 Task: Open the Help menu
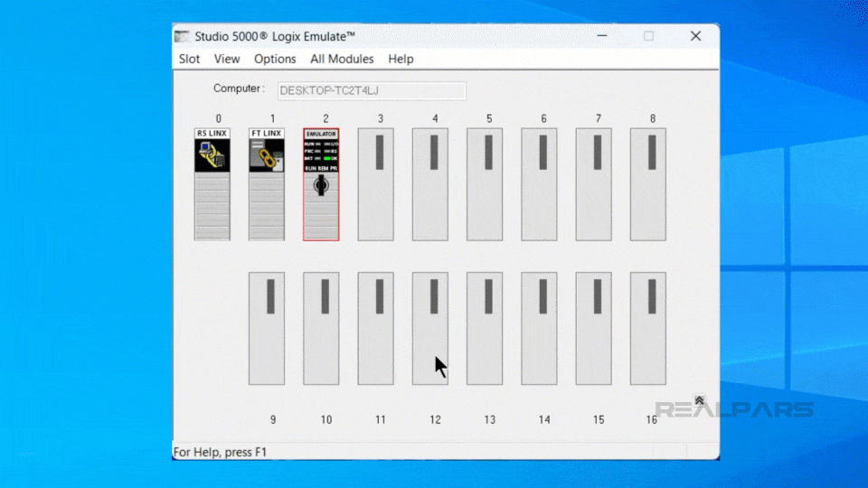[401, 59]
